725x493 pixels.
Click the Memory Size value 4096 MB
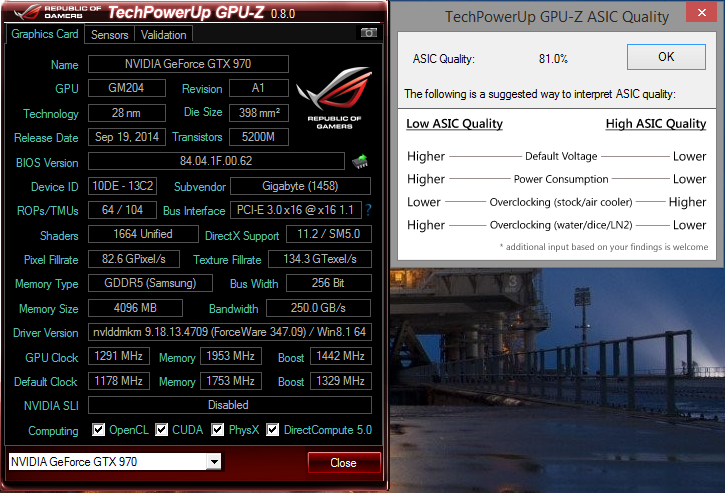[135, 308]
